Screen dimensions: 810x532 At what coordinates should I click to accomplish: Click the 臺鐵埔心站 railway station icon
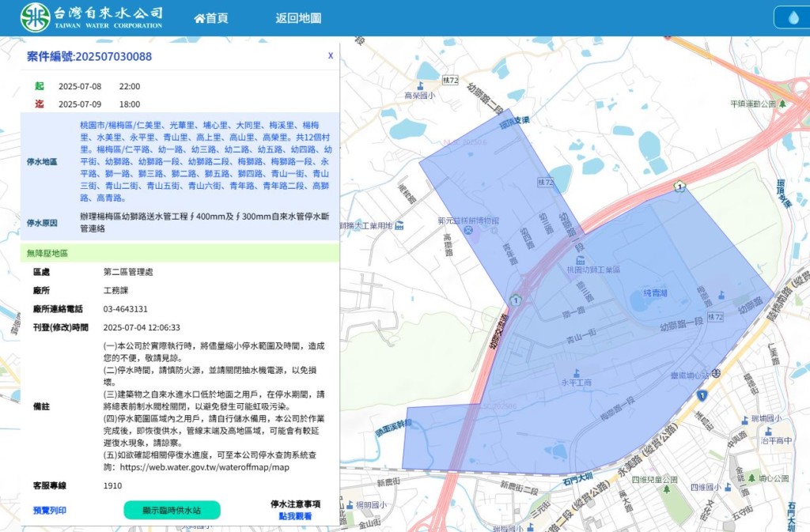coord(716,372)
